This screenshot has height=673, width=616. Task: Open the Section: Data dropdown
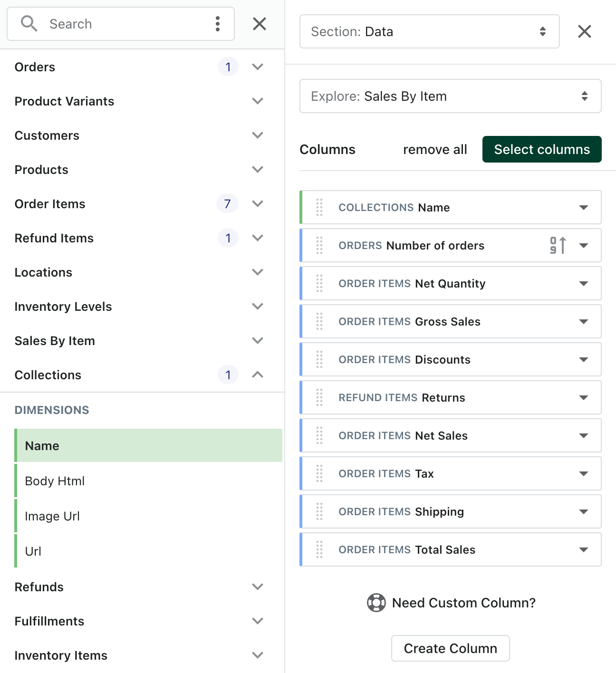pyautogui.click(x=430, y=31)
